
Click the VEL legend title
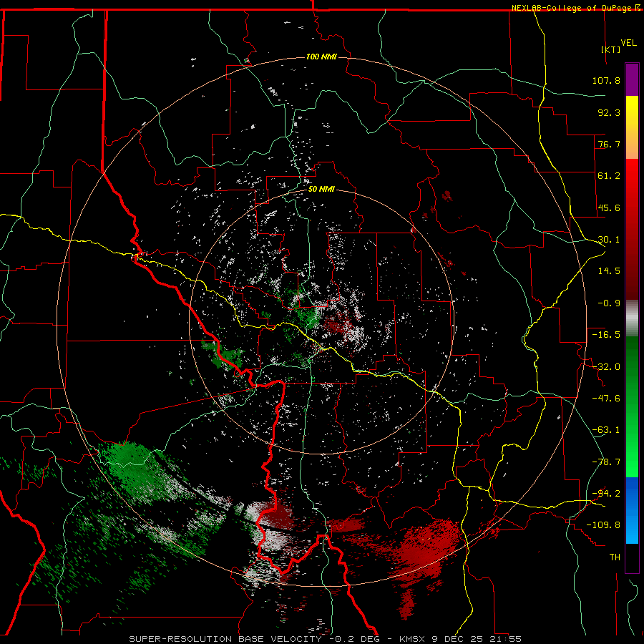click(628, 43)
